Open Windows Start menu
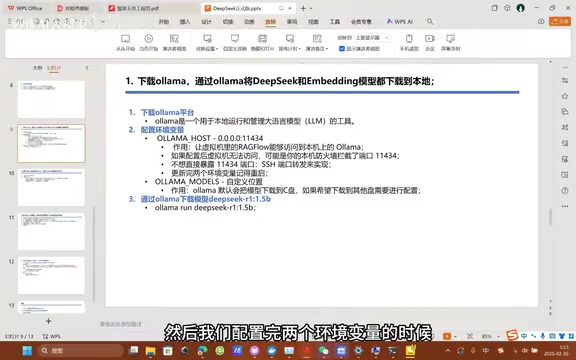This screenshot has height=360, width=576. click(27, 350)
